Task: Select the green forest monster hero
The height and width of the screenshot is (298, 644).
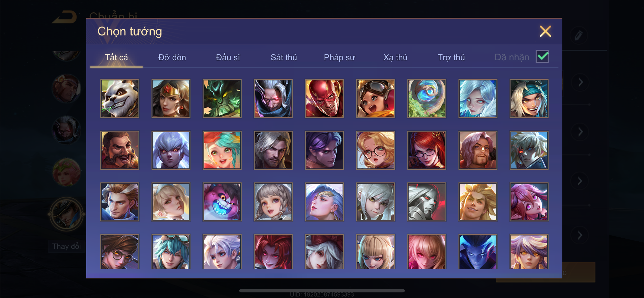Action: [222, 99]
